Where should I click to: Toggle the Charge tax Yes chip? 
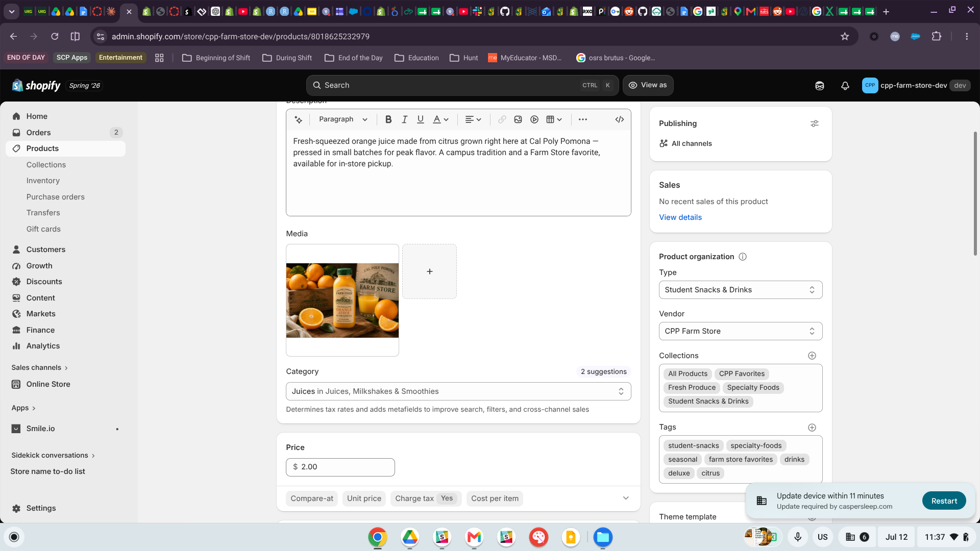point(426,498)
